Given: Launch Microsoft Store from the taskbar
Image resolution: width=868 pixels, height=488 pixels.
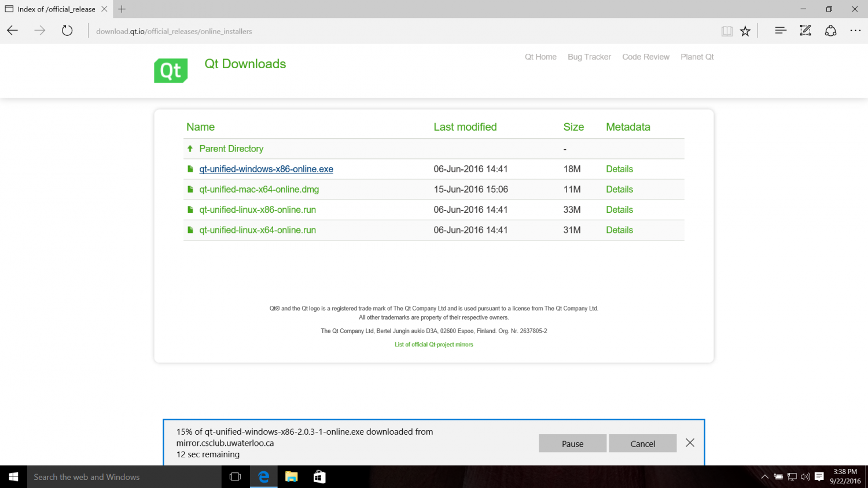Looking at the screenshot, I should click(x=319, y=476).
